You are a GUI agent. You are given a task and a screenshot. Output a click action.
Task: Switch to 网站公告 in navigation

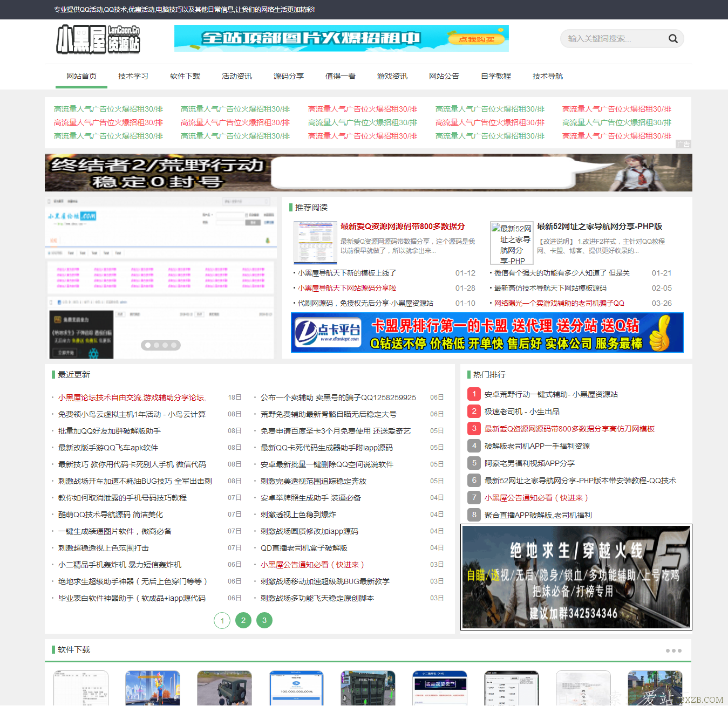[444, 76]
